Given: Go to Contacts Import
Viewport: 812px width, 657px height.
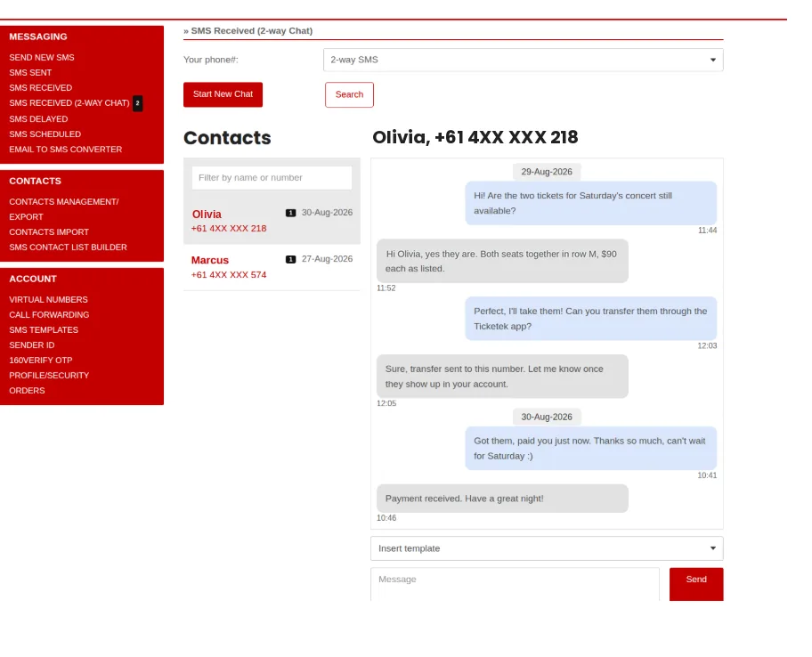Looking at the screenshot, I should pos(49,232).
